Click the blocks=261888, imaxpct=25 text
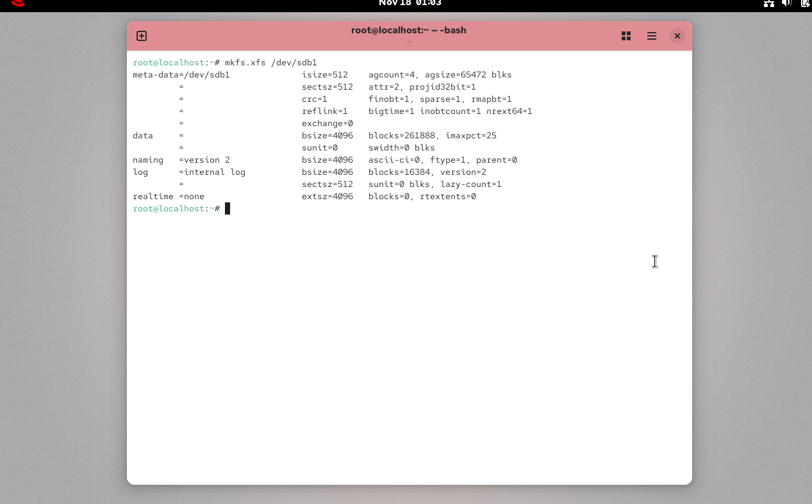Image resolution: width=812 pixels, height=504 pixels. coord(432,136)
